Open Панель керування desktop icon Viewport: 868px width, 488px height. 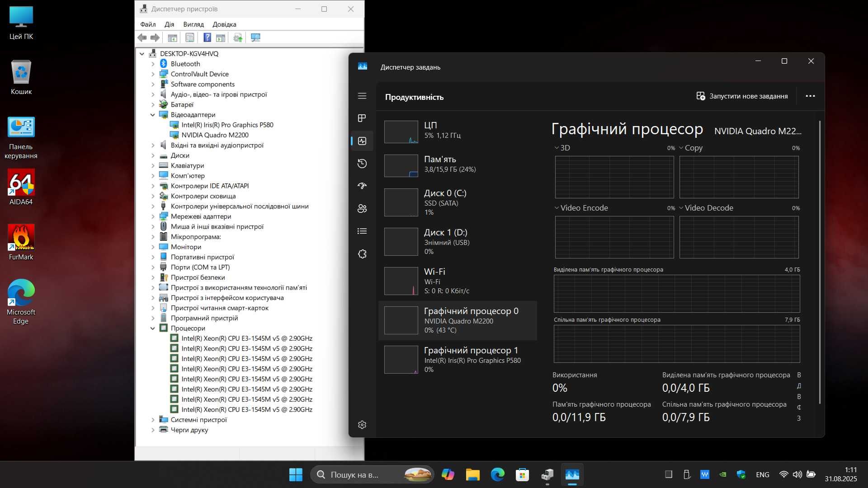(21, 138)
